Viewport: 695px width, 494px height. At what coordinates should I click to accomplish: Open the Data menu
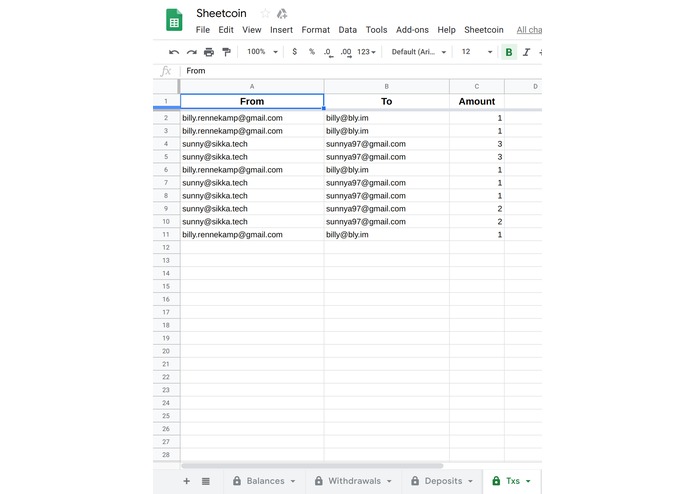[348, 30]
